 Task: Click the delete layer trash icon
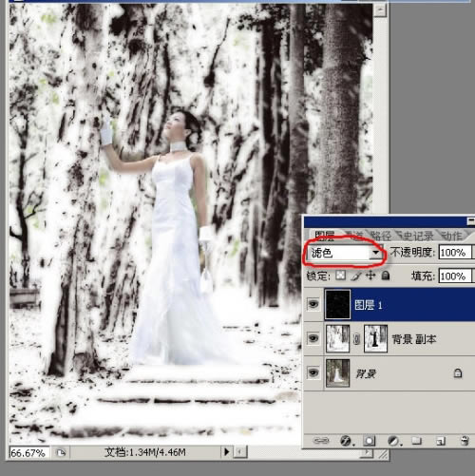click(x=465, y=441)
